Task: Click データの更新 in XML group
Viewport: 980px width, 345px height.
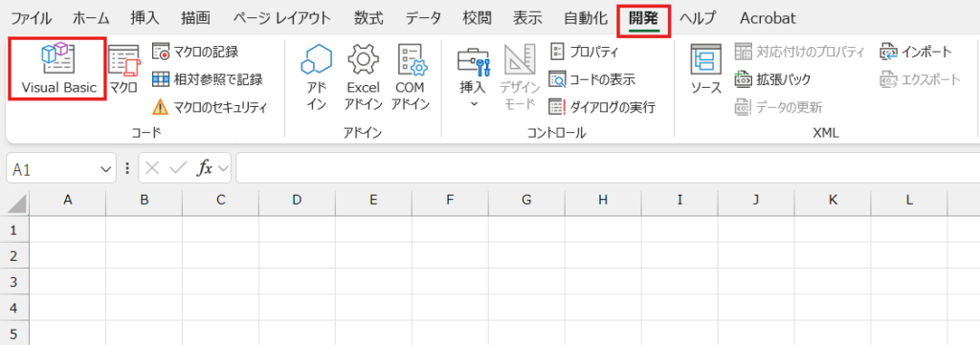Action: 778,107
